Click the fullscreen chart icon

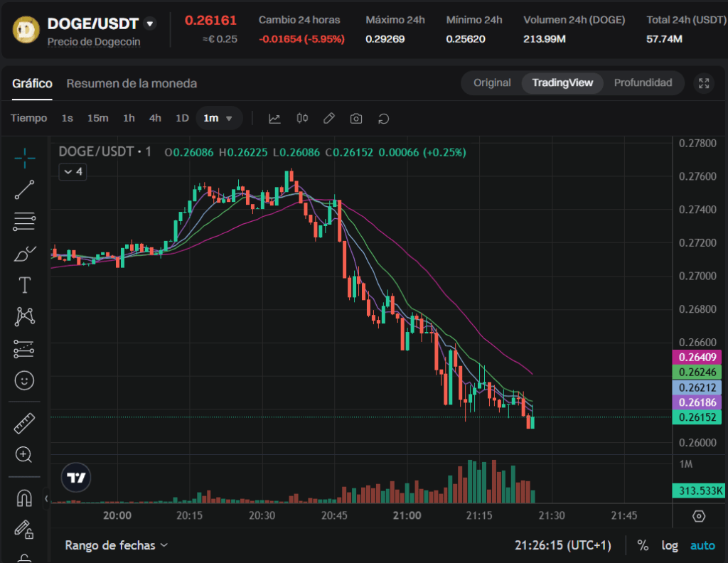[x=704, y=83]
